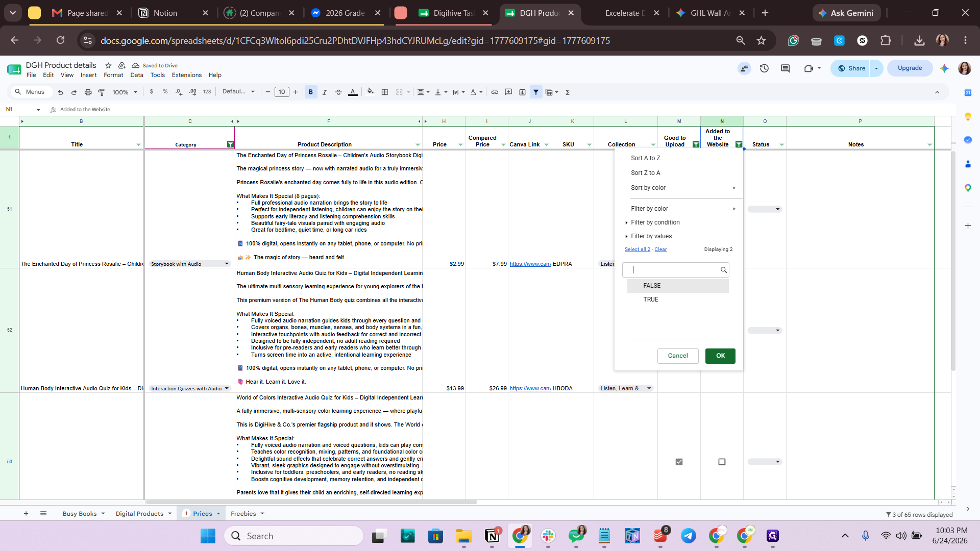This screenshot has width=980, height=551.
Task: Click the Windows Start button
Action: (208, 536)
